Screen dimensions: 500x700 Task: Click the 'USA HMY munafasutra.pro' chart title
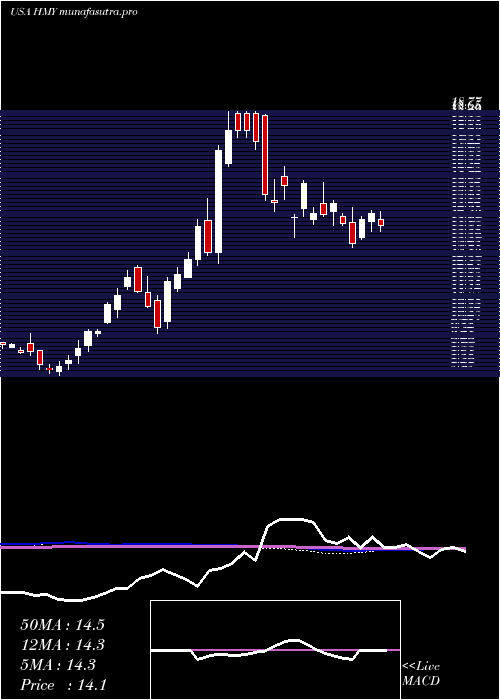73,12
